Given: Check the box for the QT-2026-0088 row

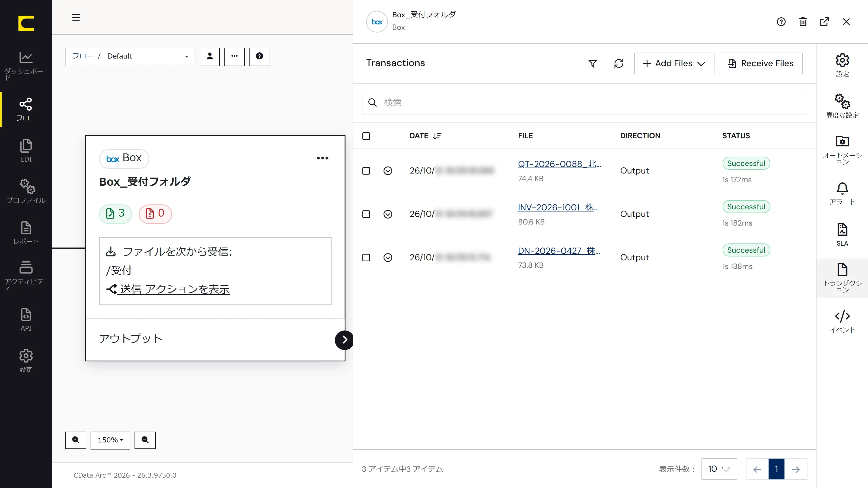Looking at the screenshot, I should tap(366, 171).
